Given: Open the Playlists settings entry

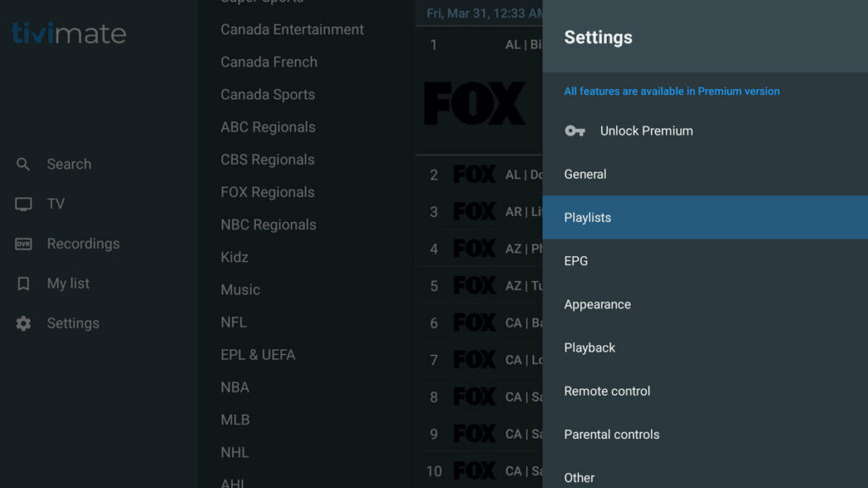Looking at the screenshot, I should coord(587,218).
